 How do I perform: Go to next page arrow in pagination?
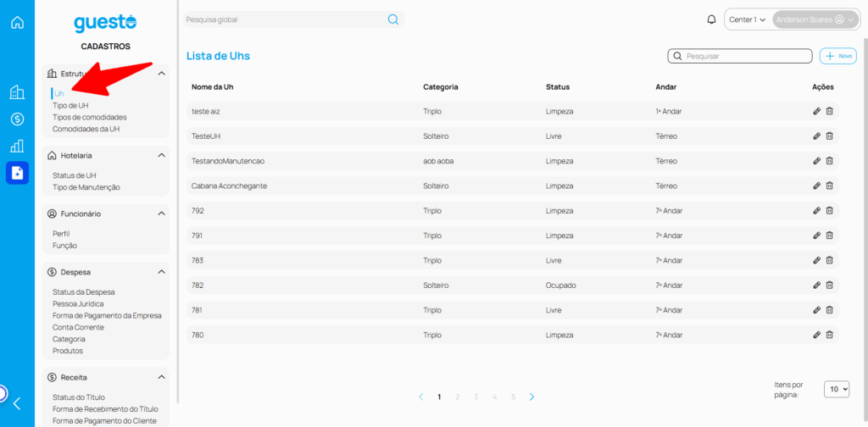531,396
